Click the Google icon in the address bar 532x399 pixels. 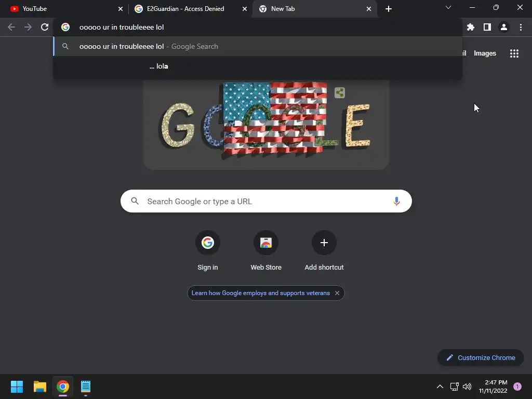65,27
